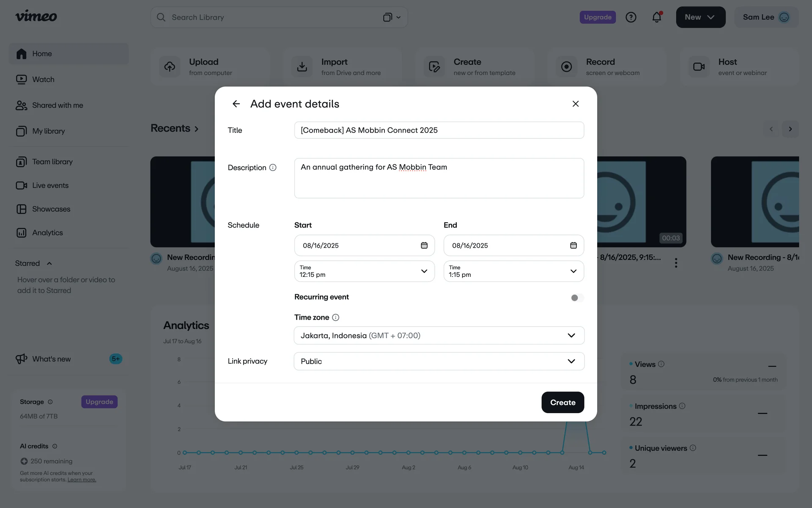Click into the event Title field
Image resolution: width=812 pixels, height=508 pixels.
439,130
